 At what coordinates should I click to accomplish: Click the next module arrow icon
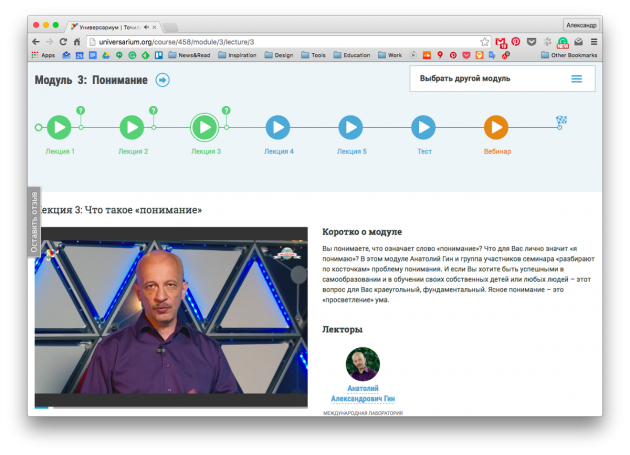[162, 80]
